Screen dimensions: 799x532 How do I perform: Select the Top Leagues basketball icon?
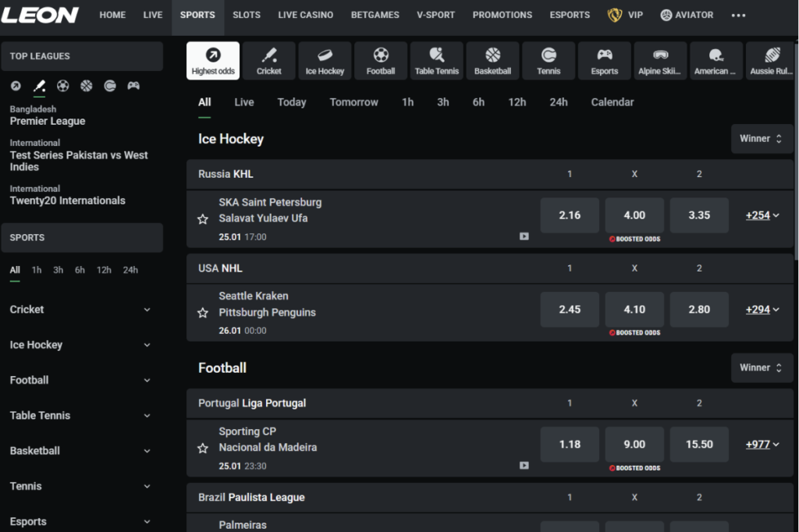point(87,86)
